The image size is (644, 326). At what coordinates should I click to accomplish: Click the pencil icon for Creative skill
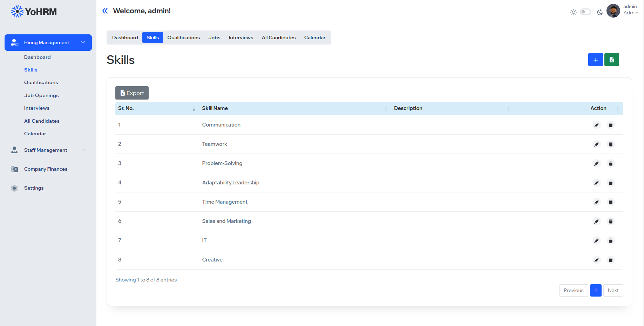(596, 260)
